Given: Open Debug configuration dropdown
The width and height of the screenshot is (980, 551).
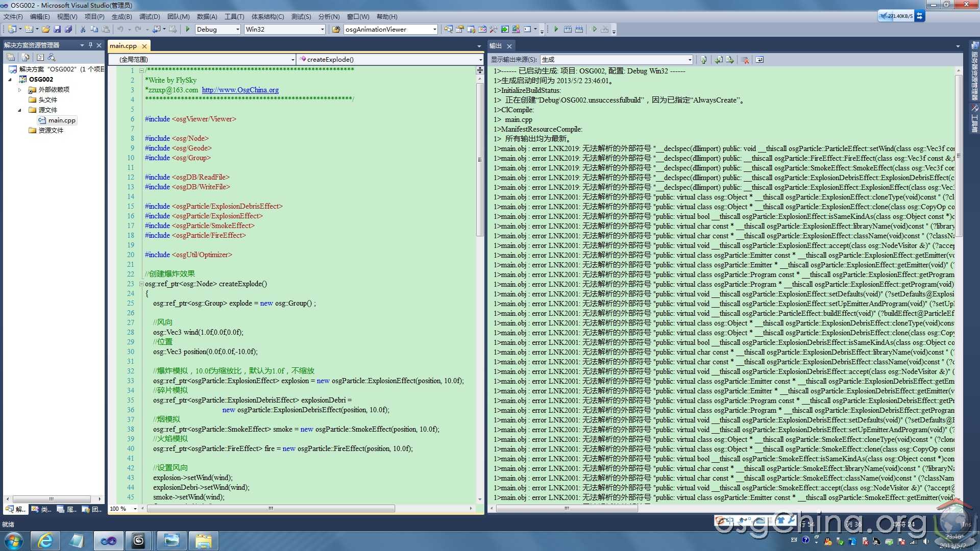Looking at the screenshot, I should click(x=218, y=29).
